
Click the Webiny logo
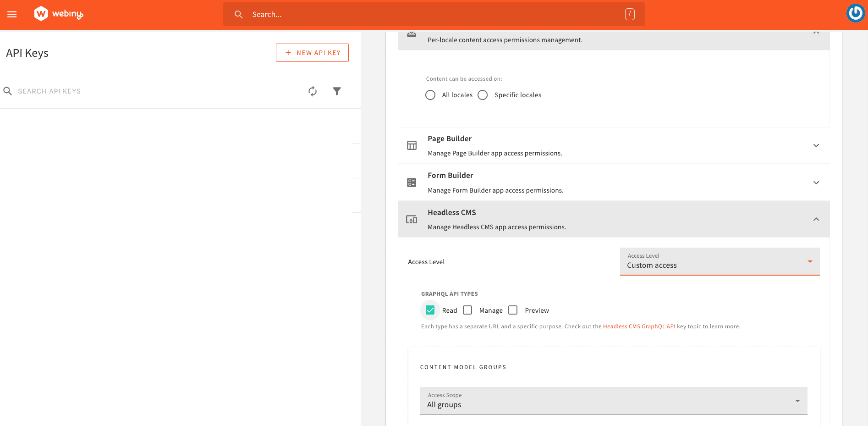(x=59, y=14)
